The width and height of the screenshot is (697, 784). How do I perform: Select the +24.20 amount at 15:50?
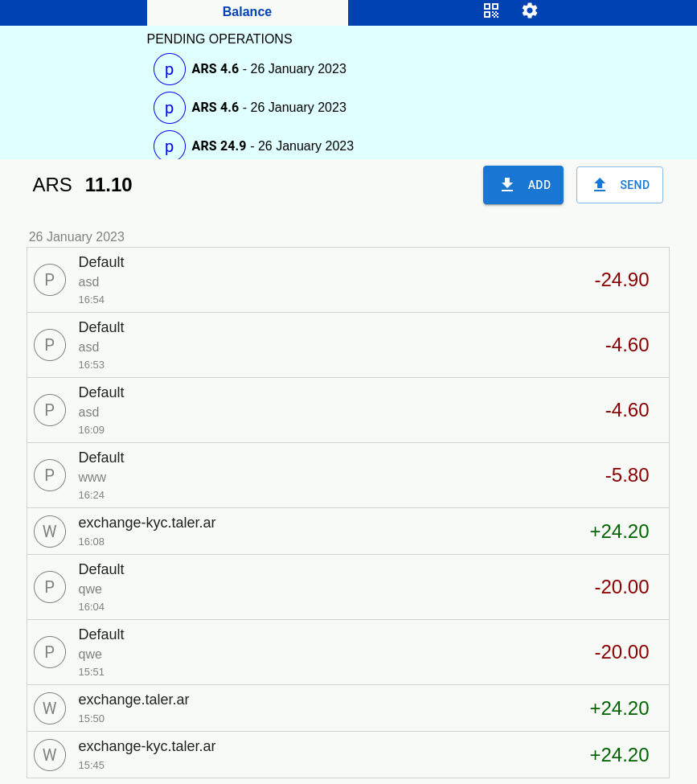618,708
